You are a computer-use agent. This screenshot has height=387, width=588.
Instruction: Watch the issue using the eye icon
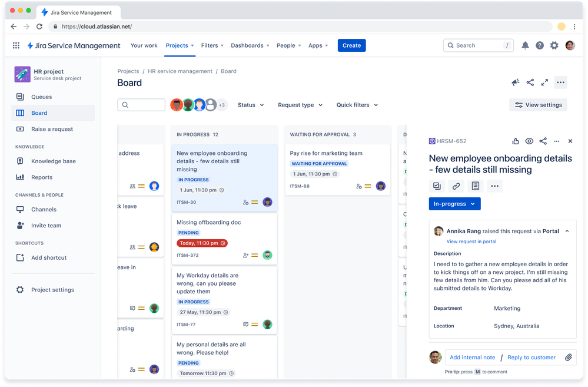[529, 141]
